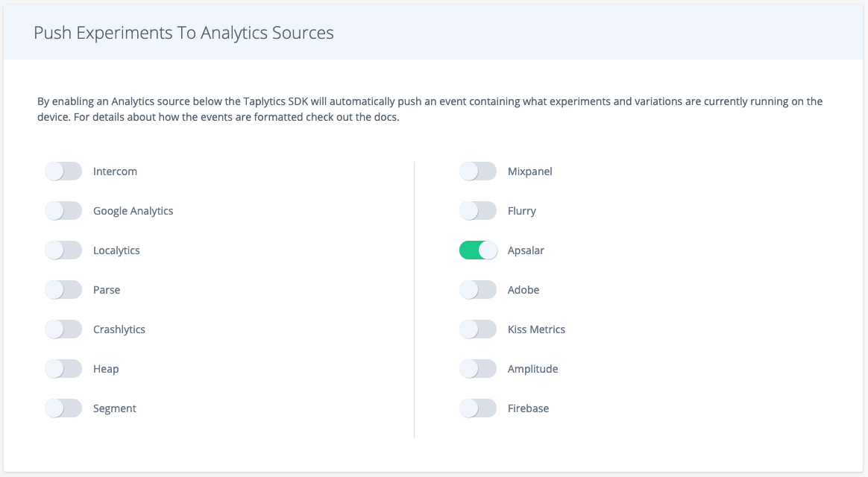Click the Taplytics SDK description paragraph
The height and width of the screenshot is (477, 868).
[430, 109]
